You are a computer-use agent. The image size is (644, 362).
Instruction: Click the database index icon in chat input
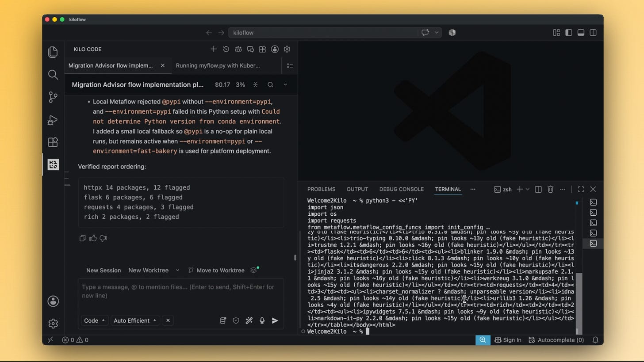pos(223,320)
